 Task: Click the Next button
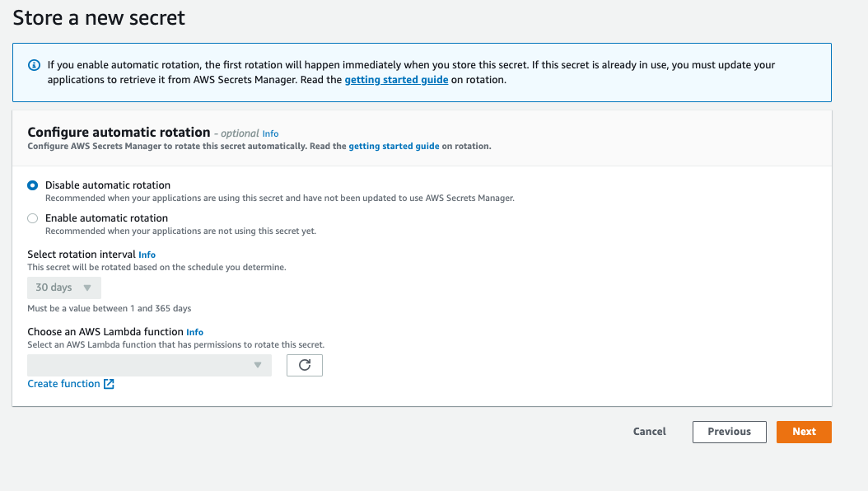coord(803,432)
